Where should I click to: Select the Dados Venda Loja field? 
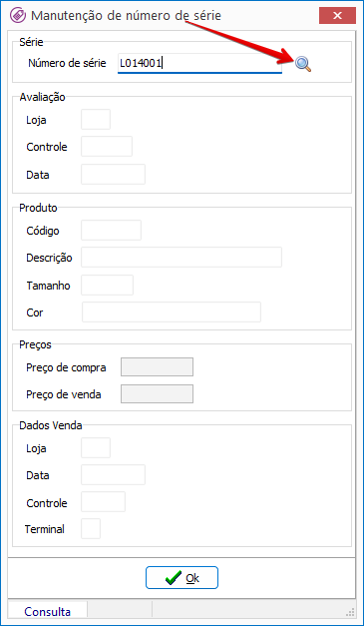coord(96,448)
